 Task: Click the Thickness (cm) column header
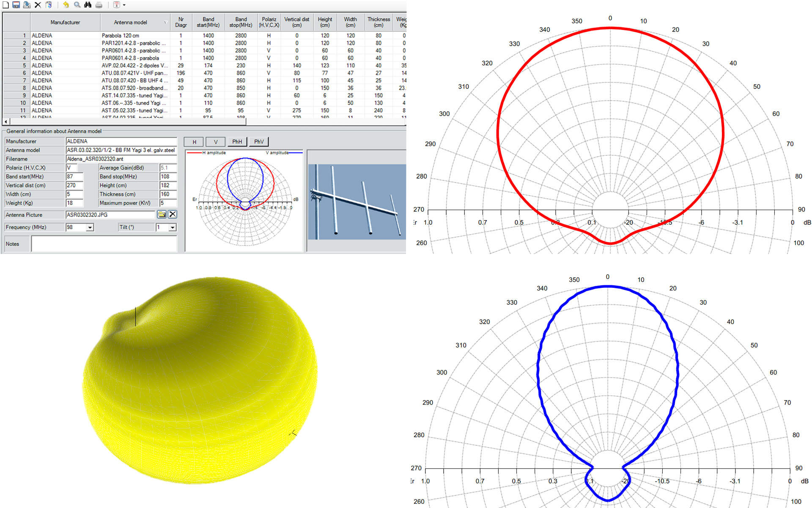pos(379,22)
